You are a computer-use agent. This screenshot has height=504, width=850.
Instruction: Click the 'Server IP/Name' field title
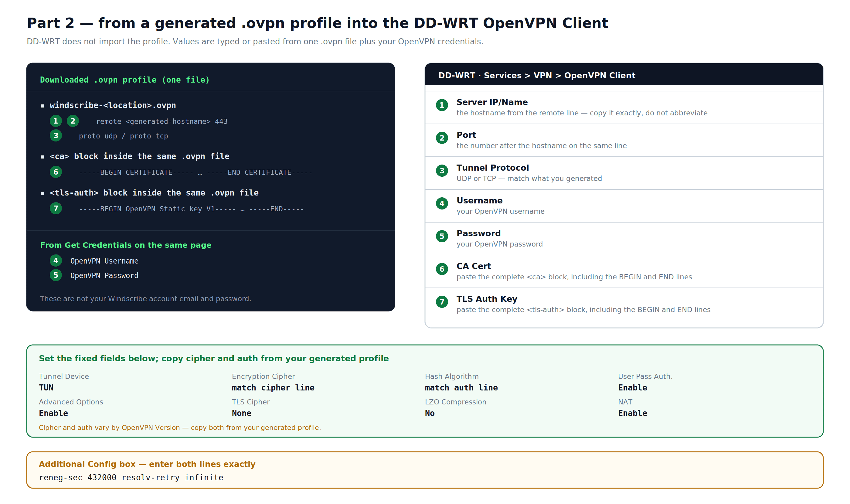coord(492,102)
